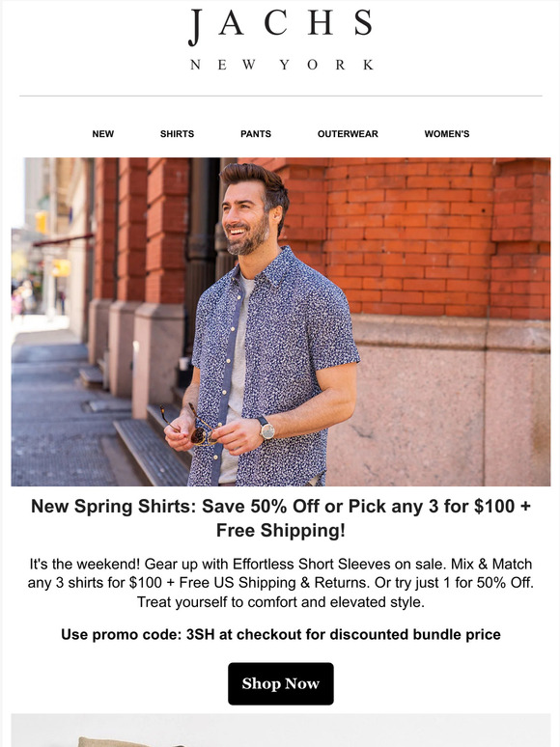Image resolution: width=560 pixels, height=747 pixels.
Task: Open the PANTS category link
Action: coord(256,134)
